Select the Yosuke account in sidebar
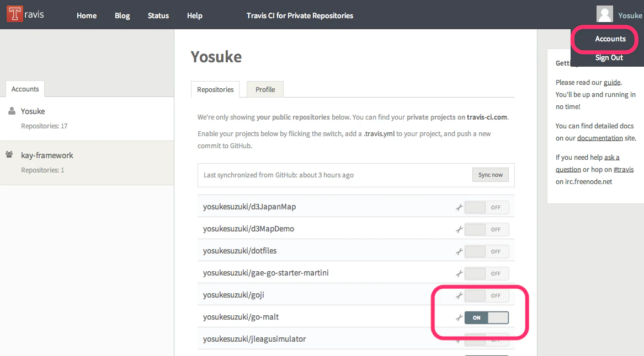644x356 pixels. tap(87, 119)
